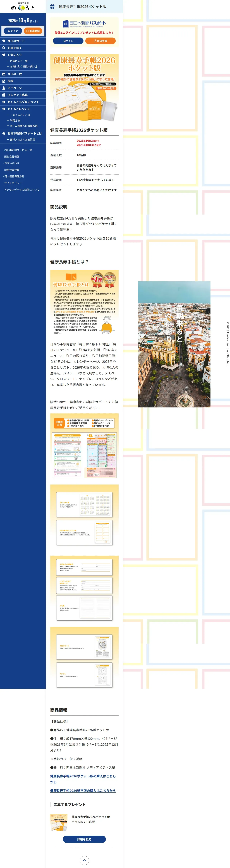The image size is (230, 868).
Task: Click sidebar 新規登録 orange button
Action: click(33, 31)
